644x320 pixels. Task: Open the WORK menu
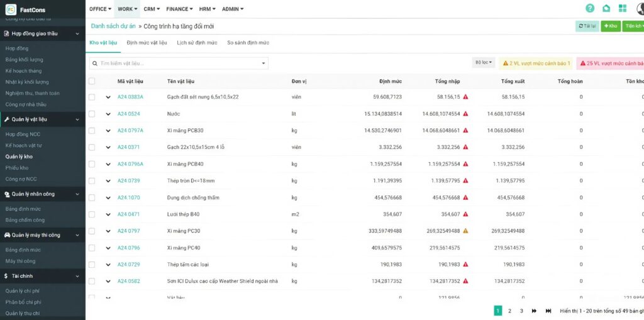[x=127, y=9]
